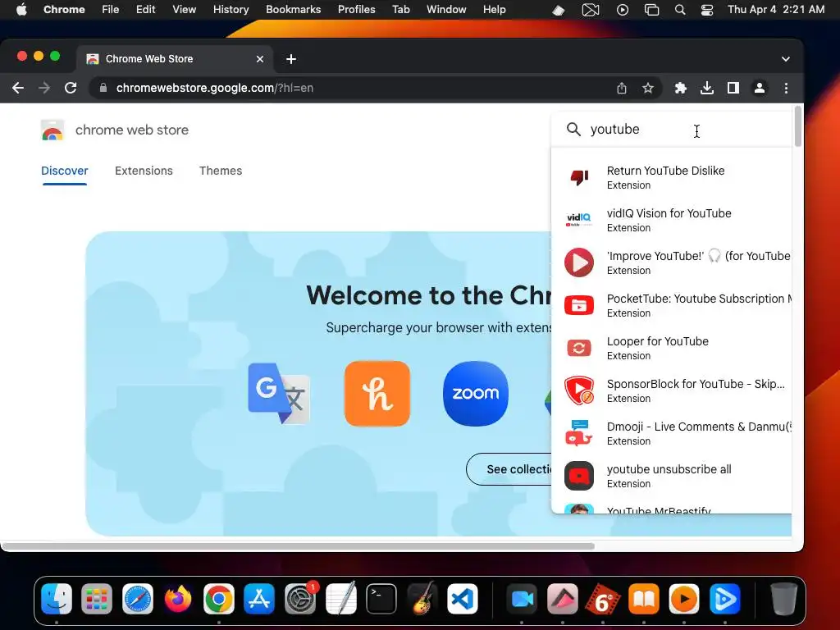Image resolution: width=840 pixels, height=630 pixels.
Task: Switch to the Themes tab
Action: point(221,171)
